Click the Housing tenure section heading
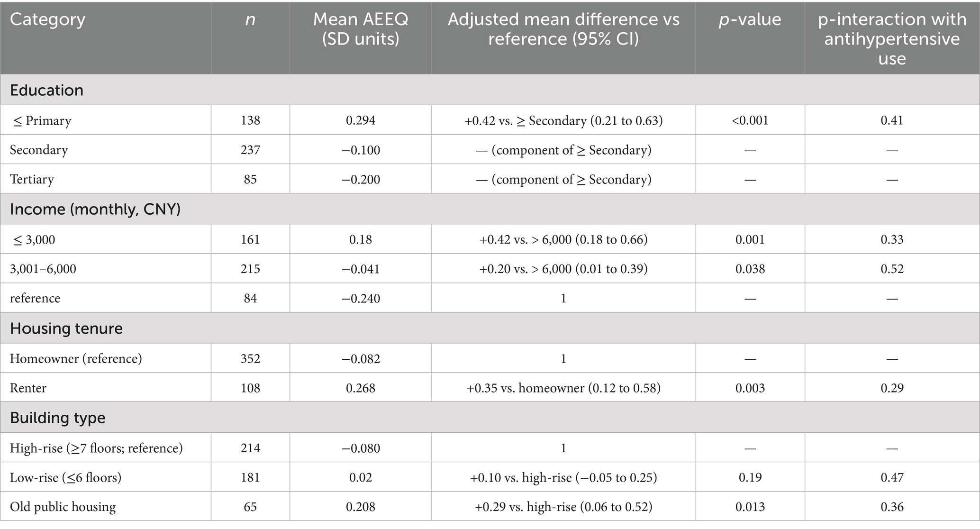980x529 pixels. click(x=66, y=328)
